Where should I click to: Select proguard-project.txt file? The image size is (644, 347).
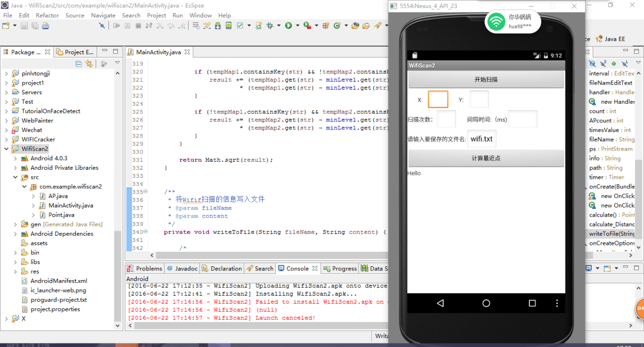point(54,300)
